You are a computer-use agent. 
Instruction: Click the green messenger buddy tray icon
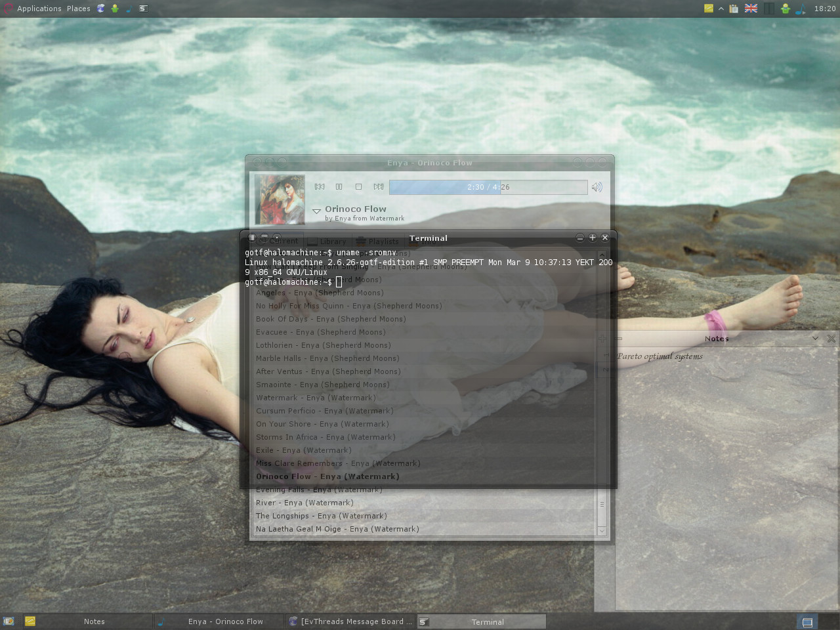pyautogui.click(x=785, y=9)
